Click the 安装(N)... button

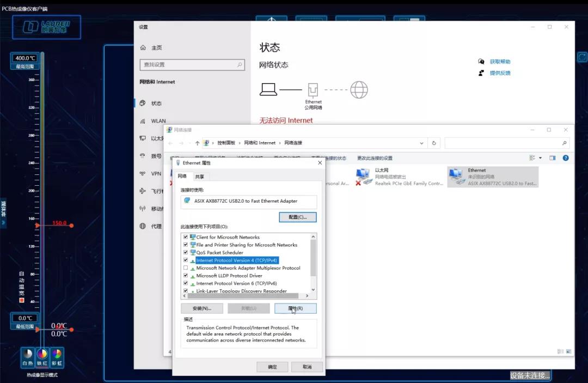point(202,308)
